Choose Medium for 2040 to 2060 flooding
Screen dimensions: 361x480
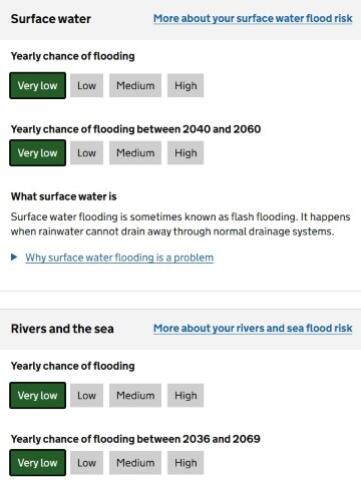coord(135,153)
